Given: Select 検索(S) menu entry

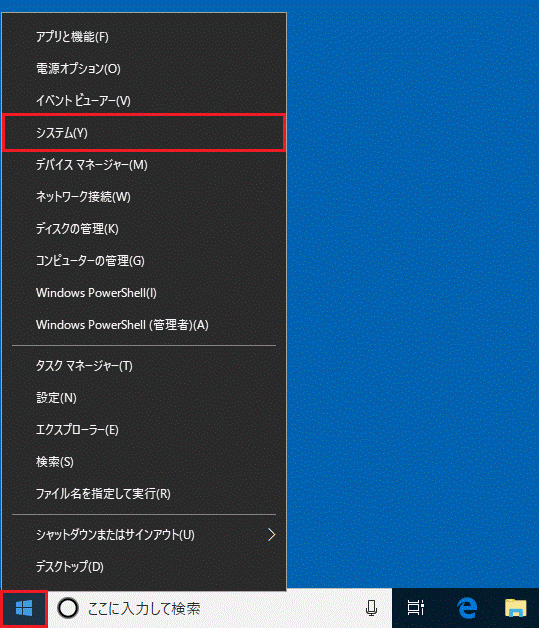Looking at the screenshot, I should (x=144, y=462).
